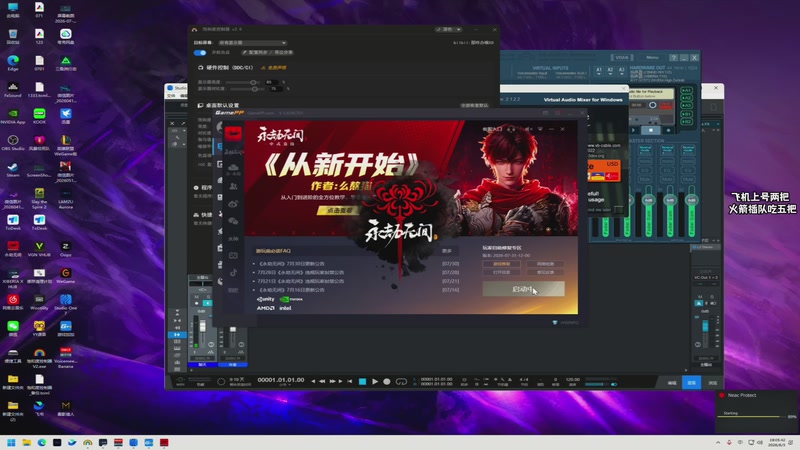Open the 编辑 tab in Studio One
This screenshot has width=800, height=450.
[x=672, y=383]
